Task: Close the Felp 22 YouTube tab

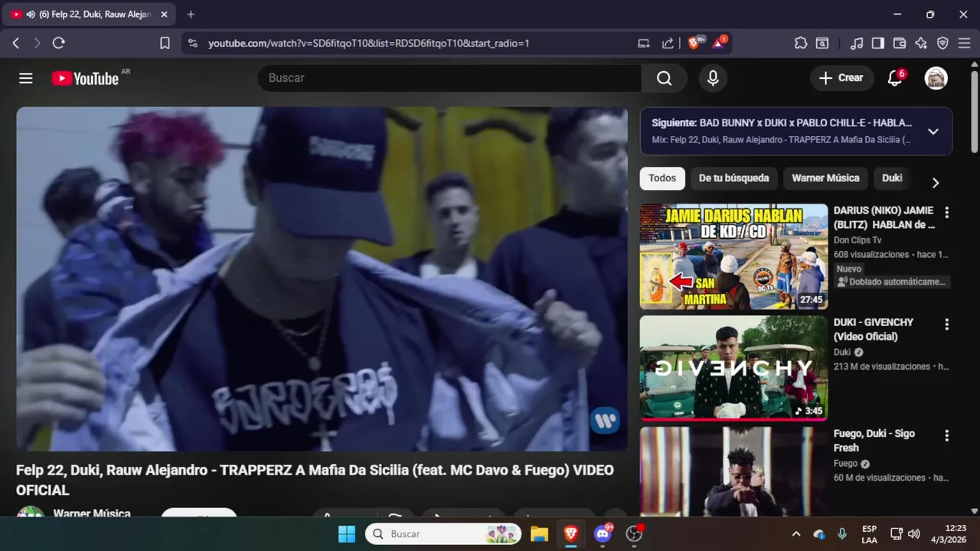Action: pyautogui.click(x=164, y=15)
